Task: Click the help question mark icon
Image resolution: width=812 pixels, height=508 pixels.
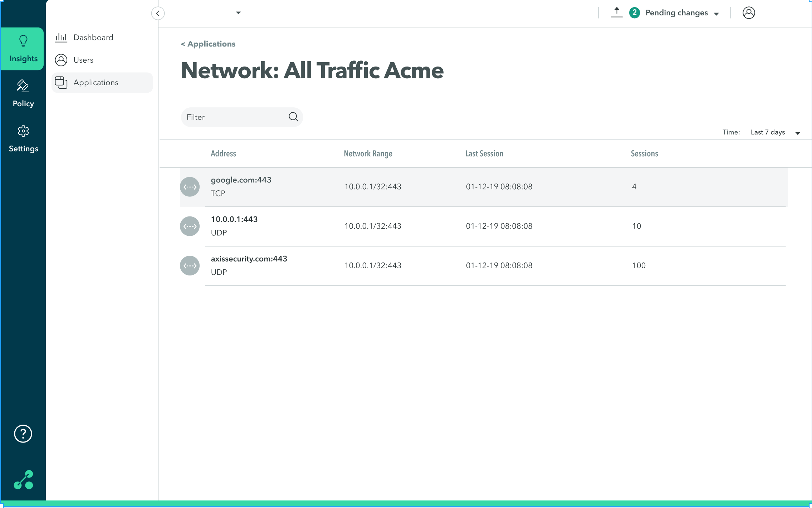Action: [23, 434]
